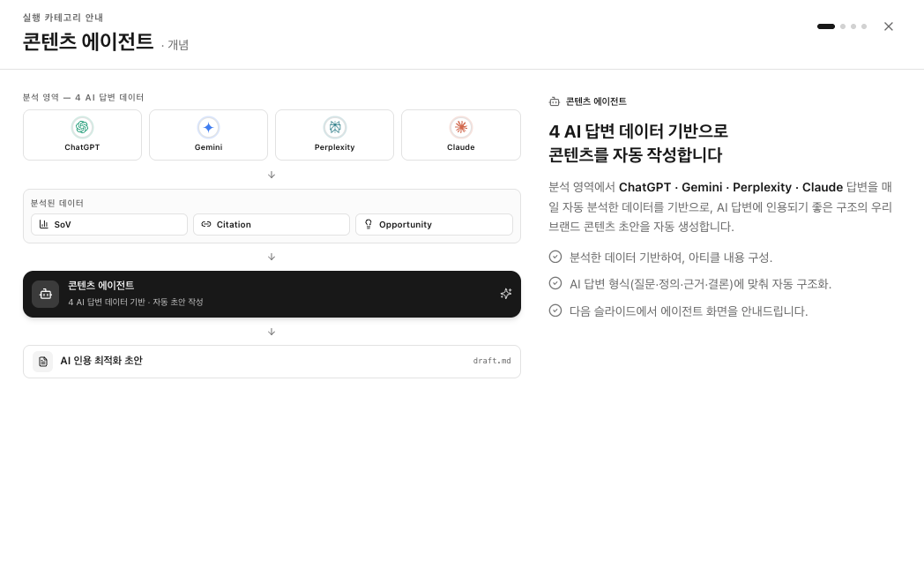
Task: Select the Claude card label
Action: coord(461,147)
